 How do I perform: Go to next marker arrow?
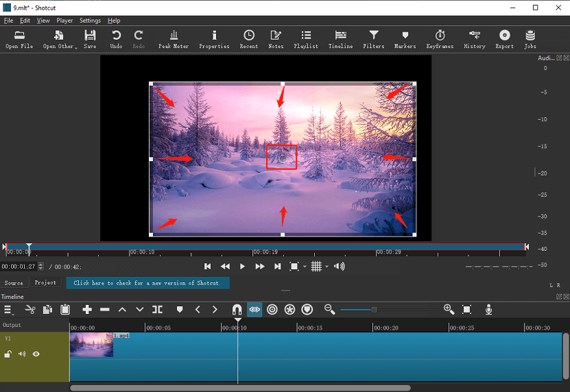click(x=215, y=310)
